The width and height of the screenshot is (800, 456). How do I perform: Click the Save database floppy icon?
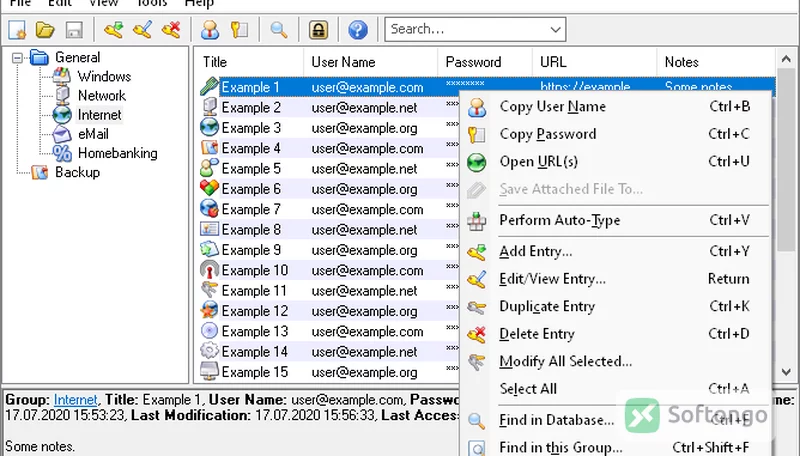click(74, 30)
